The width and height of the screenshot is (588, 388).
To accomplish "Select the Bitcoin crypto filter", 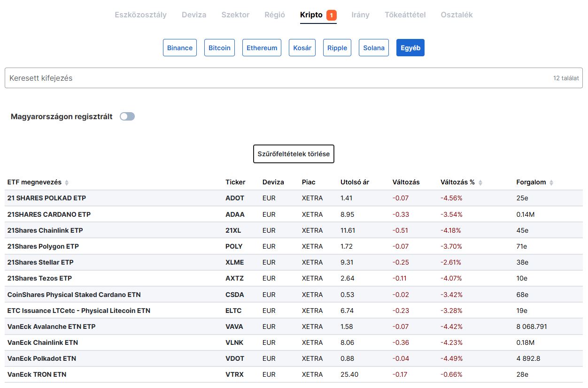I will point(219,48).
